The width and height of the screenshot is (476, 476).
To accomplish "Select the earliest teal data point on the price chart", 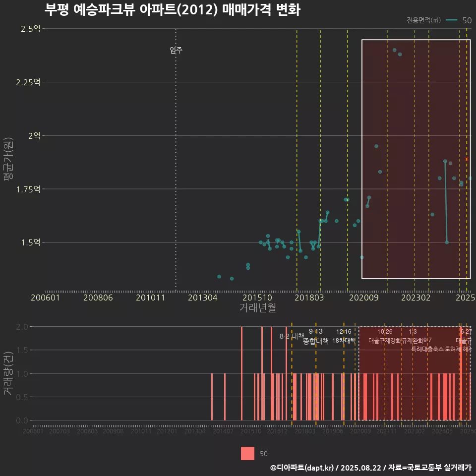I will click(219, 276).
